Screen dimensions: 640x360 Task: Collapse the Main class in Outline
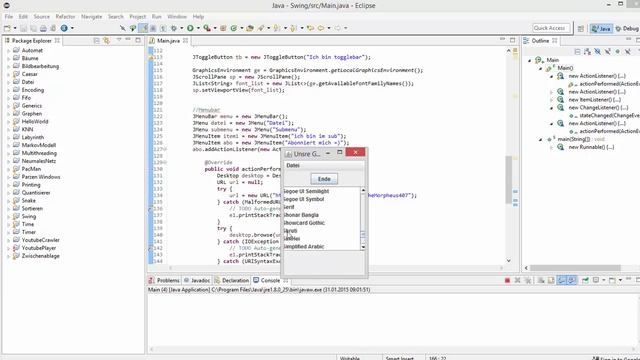coord(530,60)
